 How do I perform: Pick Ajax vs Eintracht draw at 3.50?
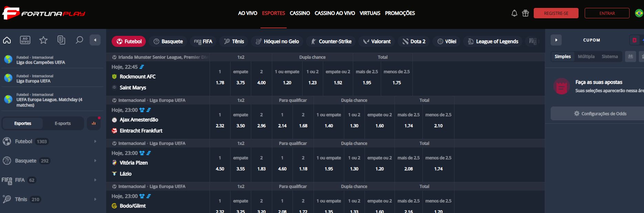pos(241,126)
